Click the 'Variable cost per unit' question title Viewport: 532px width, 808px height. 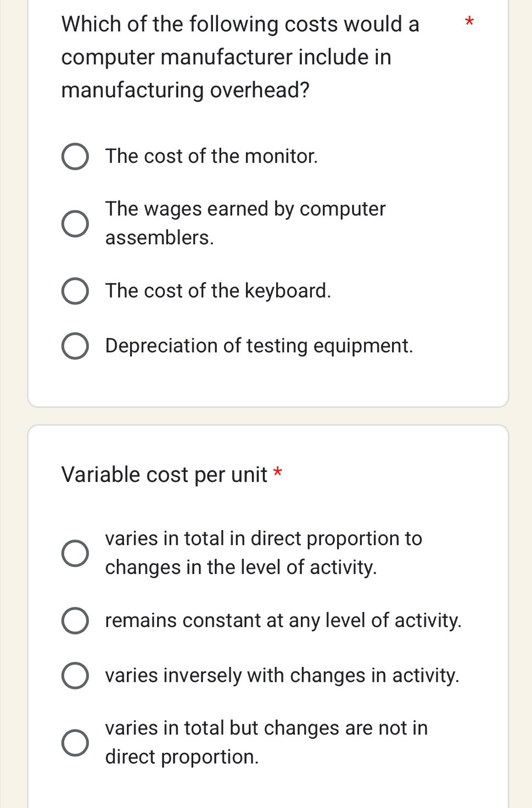coord(164,475)
